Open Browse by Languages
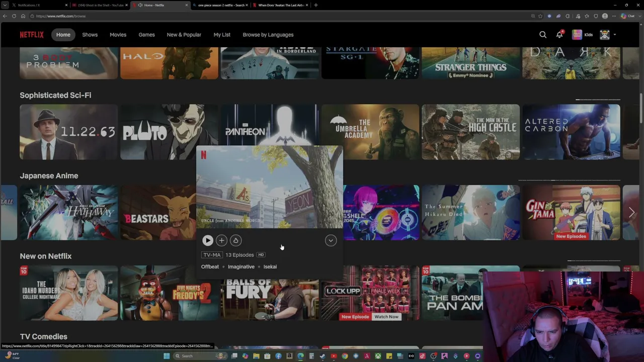Image resolution: width=644 pixels, height=362 pixels. point(268,35)
